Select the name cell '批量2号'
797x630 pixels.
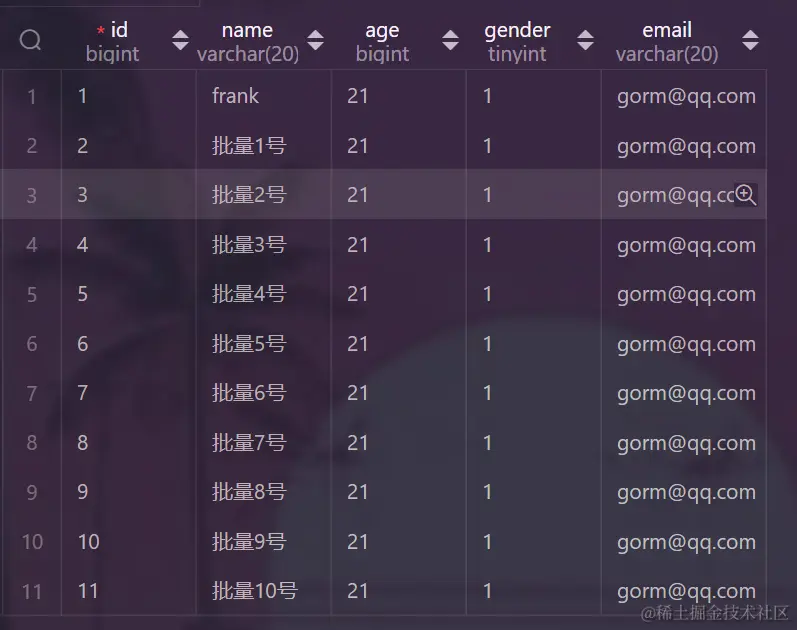click(x=264, y=195)
